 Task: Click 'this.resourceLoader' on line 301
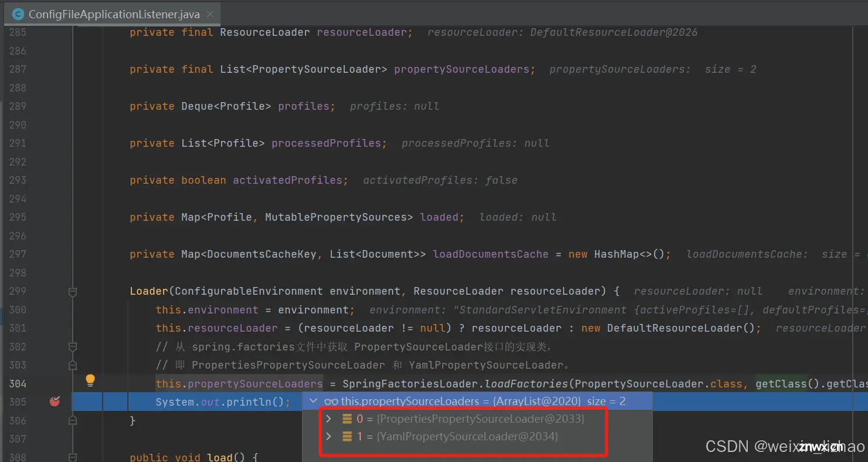pos(216,328)
